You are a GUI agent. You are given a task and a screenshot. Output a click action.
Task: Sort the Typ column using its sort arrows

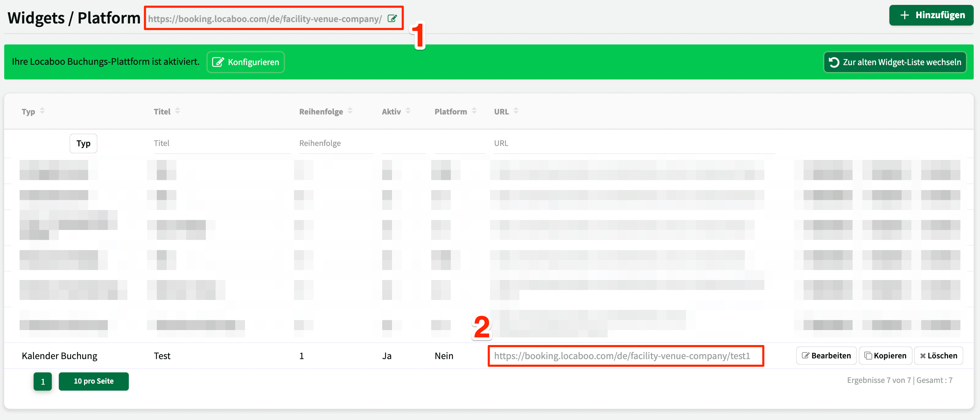[x=42, y=111]
